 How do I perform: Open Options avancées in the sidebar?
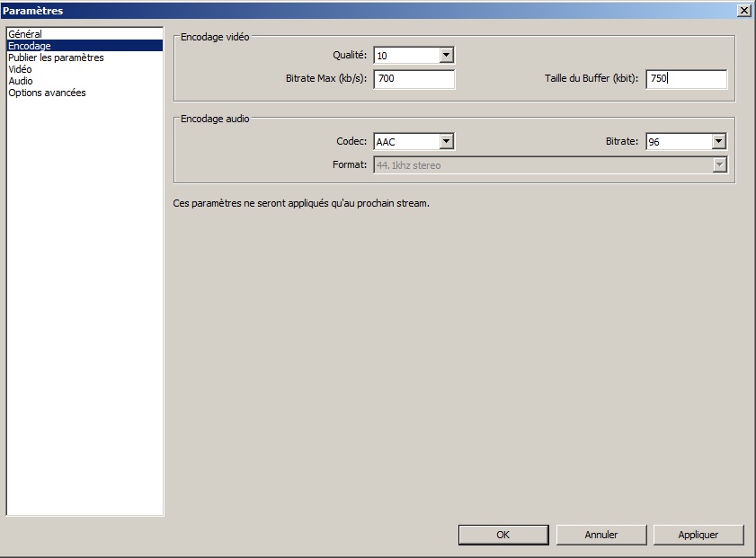[47, 93]
